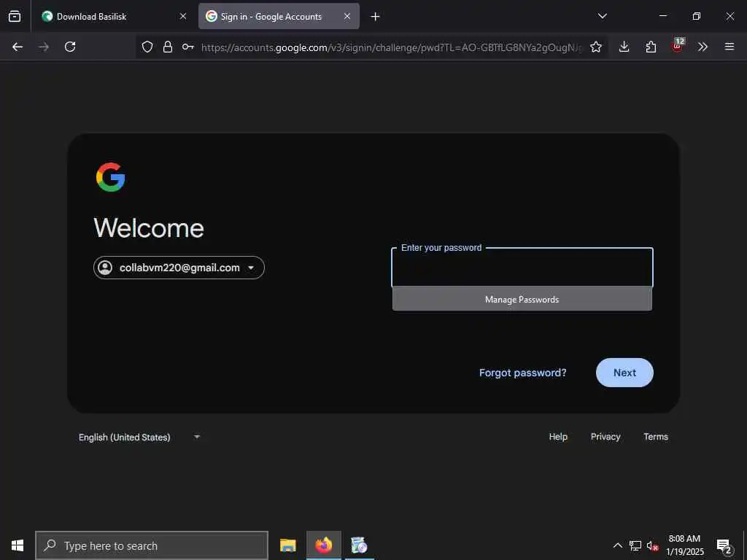Open clock showing 8:08 AM
This screenshot has height=560, width=747.
click(684, 545)
